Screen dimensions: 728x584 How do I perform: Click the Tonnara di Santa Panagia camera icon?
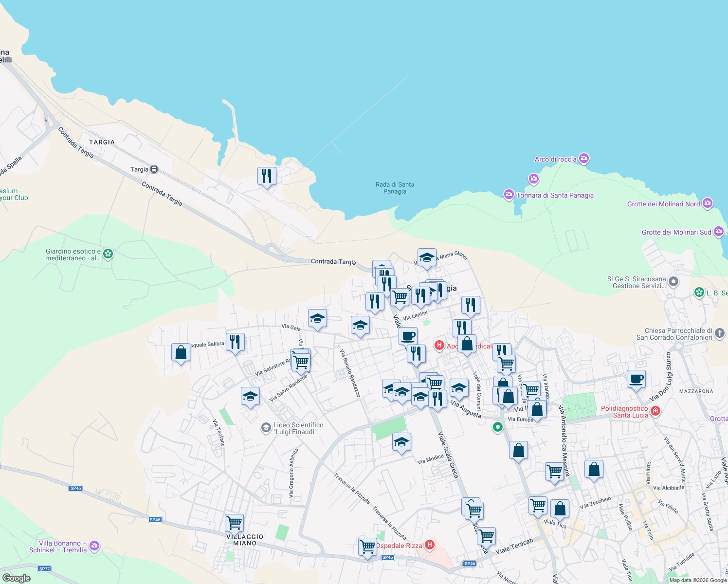pos(509,195)
